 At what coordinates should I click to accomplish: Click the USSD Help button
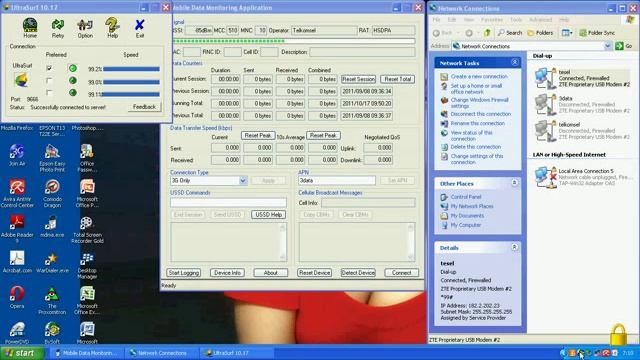268,215
